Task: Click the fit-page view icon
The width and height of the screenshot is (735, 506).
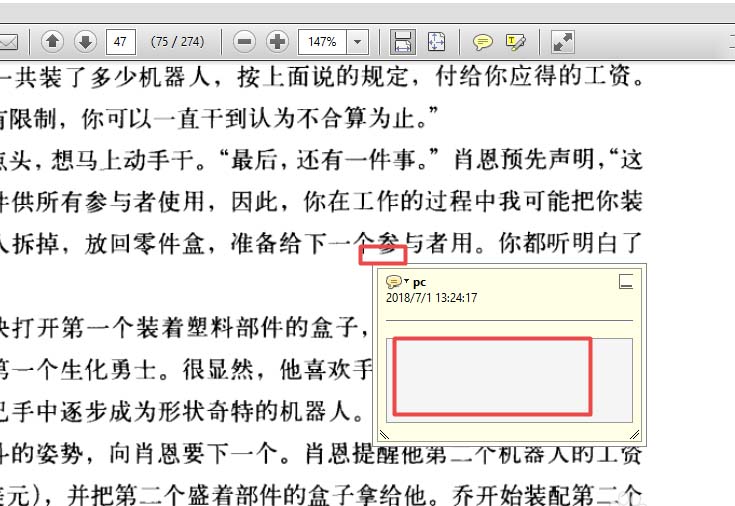Action: pos(436,42)
